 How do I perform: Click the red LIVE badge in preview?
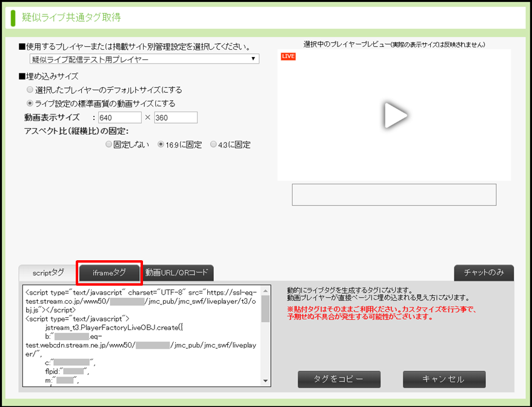tap(288, 56)
